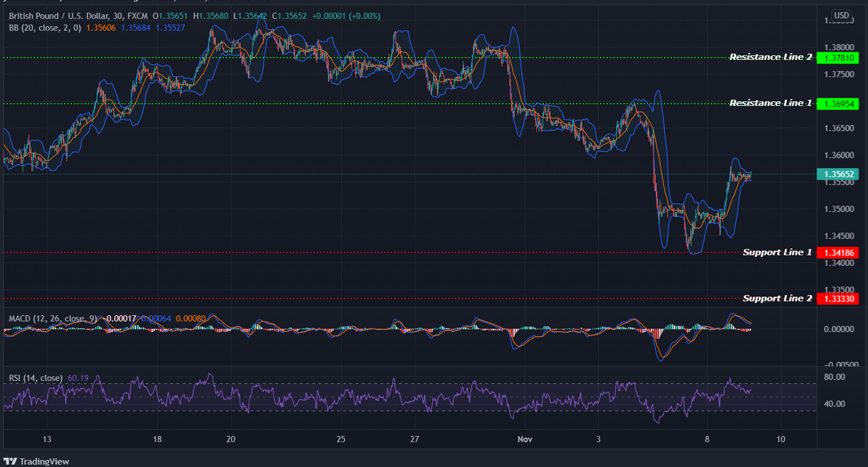Click the Resistance Line 1 label
Image resolution: width=868 pixels, height=467 pixels.
point(770,103)
